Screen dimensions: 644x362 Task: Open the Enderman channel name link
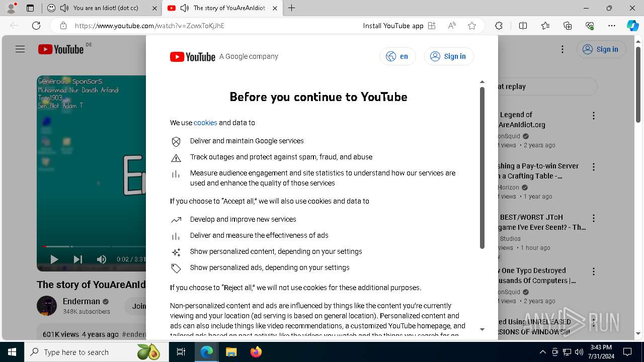(82, 301)
